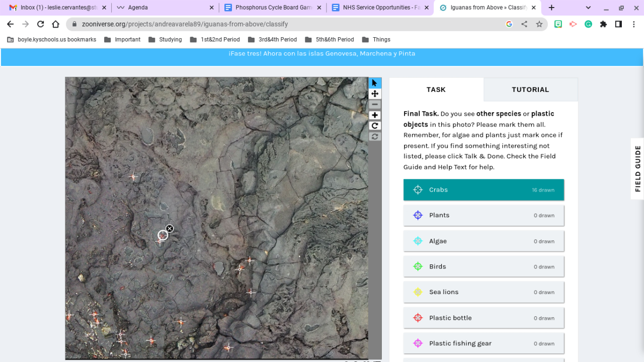Select the pointer annotate tool on image
The width and height of the screenshot is (644, 362).
click(374, 83)
